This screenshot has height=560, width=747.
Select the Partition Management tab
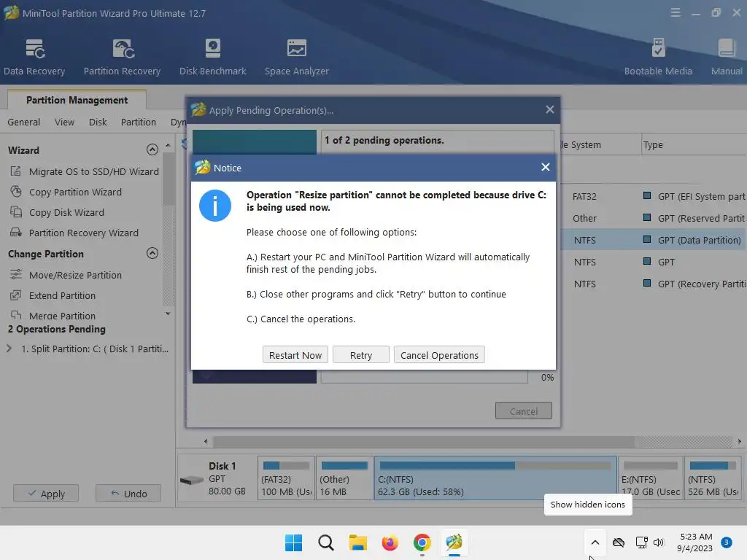[x=77, y=100]
